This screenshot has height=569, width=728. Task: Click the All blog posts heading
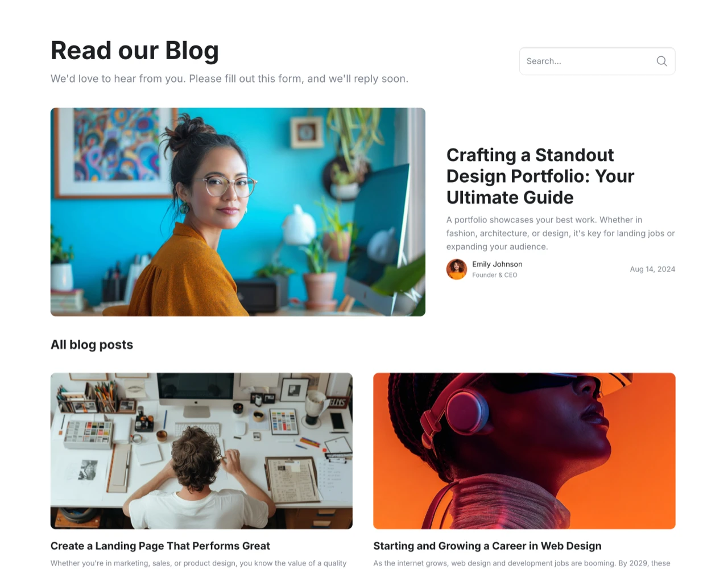(92, 345)
